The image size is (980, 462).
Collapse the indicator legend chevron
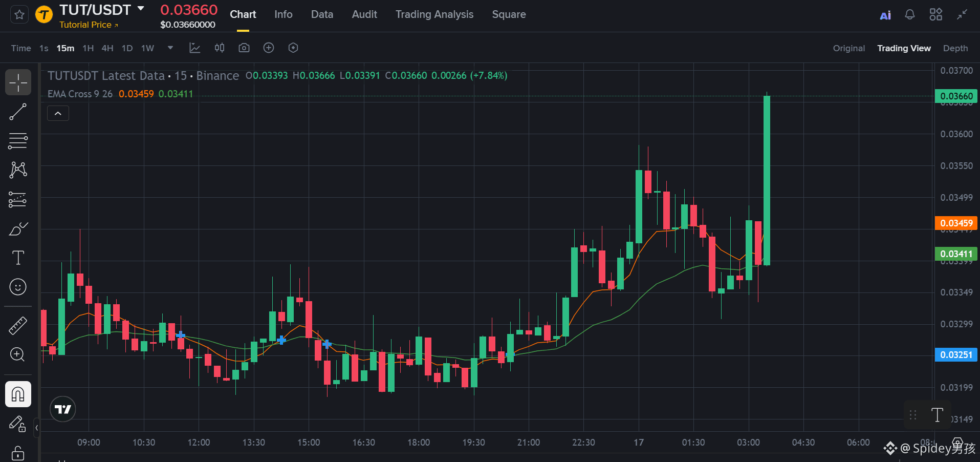point(58,113)
